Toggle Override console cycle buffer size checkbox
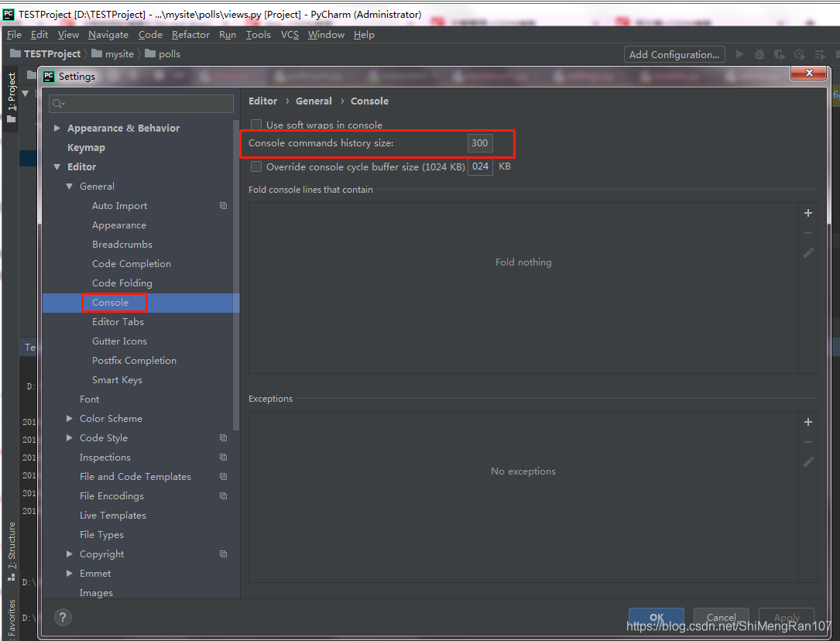This screenshot has height=641, width=840. (x=256, y=166)
